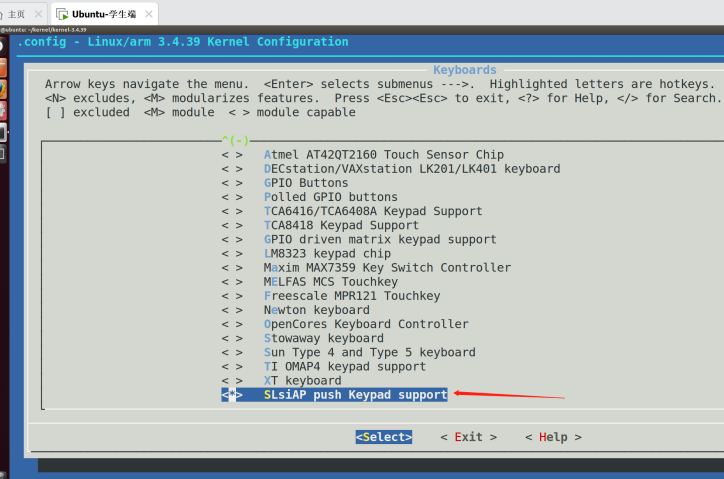Click the VM icon on Ubuntu-学生端 tab
724x479 pixels.
(62, 14)
